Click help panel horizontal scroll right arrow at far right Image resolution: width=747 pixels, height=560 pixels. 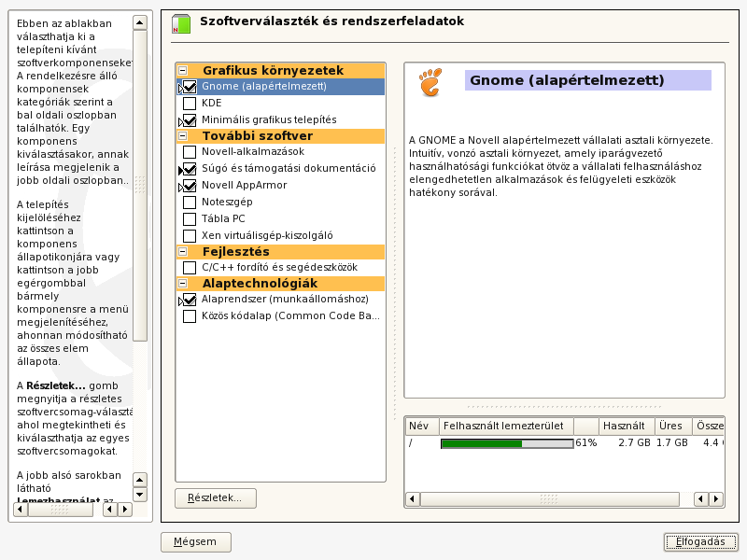tap(125, 510)
